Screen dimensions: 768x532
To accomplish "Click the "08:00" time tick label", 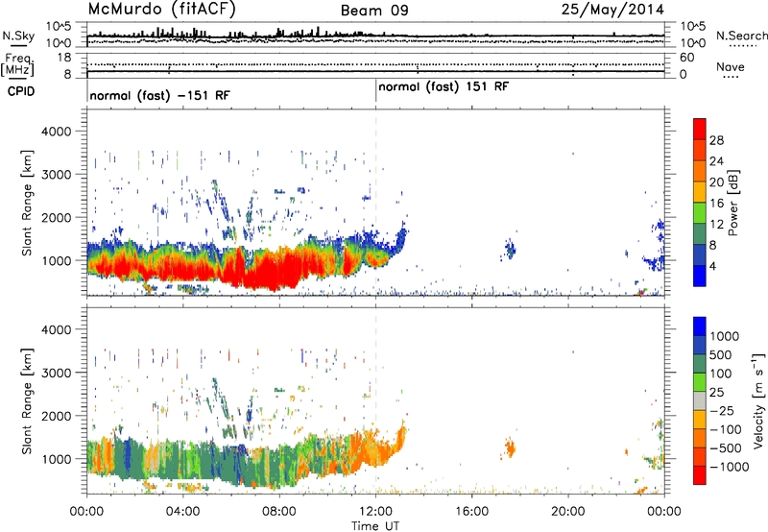I will pos(279,512).
